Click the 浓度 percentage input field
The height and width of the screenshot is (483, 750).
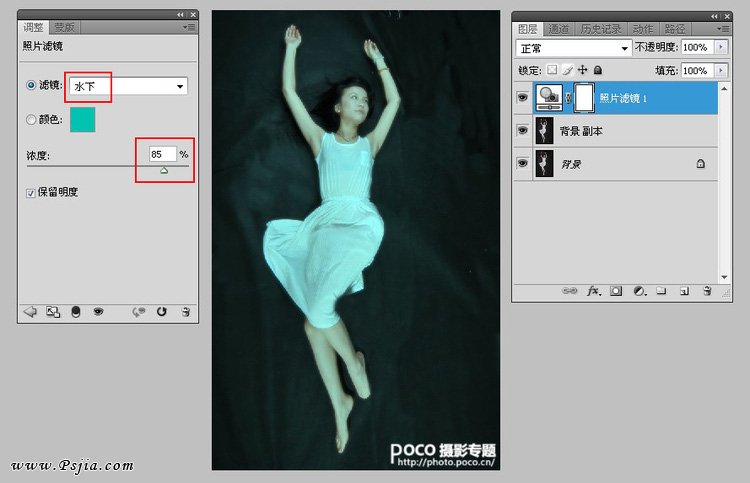pos(161,154)
